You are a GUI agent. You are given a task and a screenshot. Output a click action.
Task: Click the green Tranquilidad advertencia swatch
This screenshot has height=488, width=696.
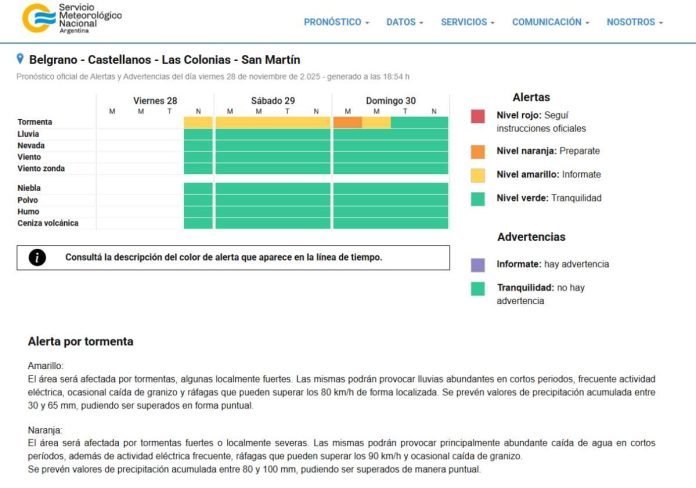478,288
